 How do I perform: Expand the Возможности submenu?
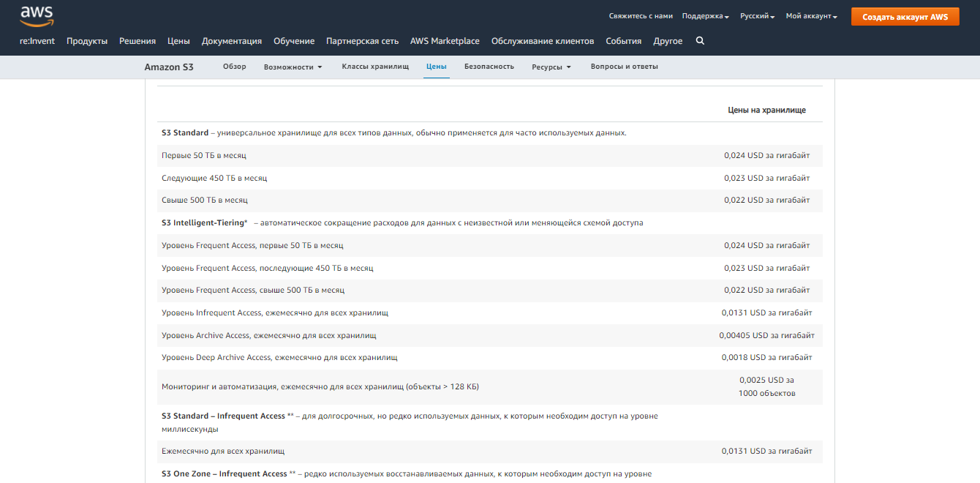coord(293,67)
